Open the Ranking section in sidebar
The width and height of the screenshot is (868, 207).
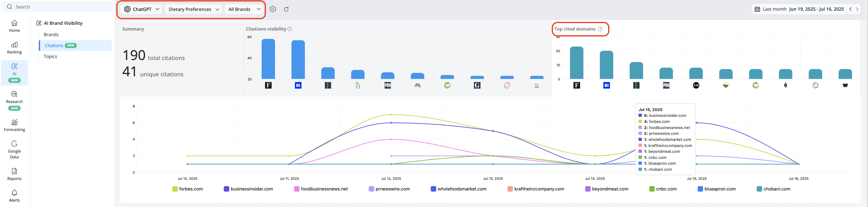coord(15,48)
